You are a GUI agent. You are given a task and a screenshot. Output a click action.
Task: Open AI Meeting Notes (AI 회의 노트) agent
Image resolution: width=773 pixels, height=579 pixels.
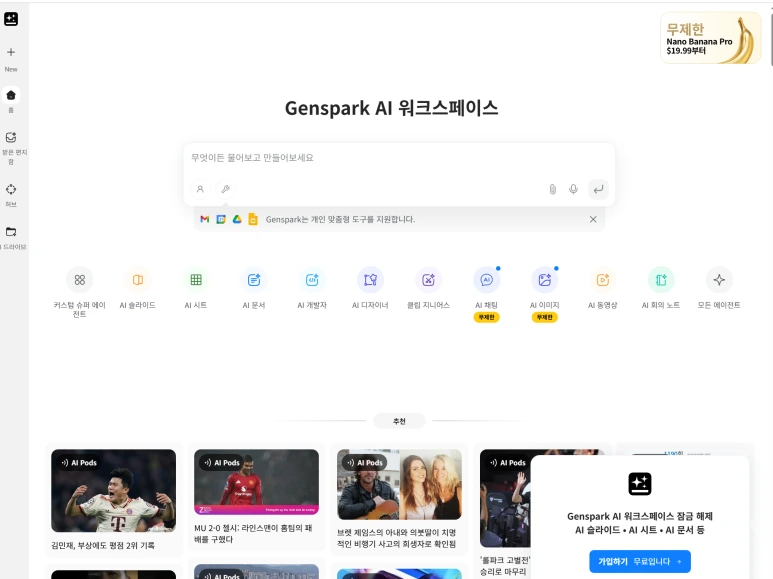pyautogui.click(x=661, y=280)
